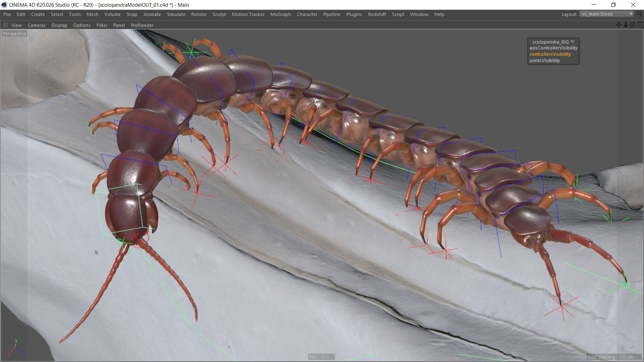Image resolution: width=644 pixels, height=362 pixels.
Task: Click the viewport rotate camera icon
Action: click(633, 25)
